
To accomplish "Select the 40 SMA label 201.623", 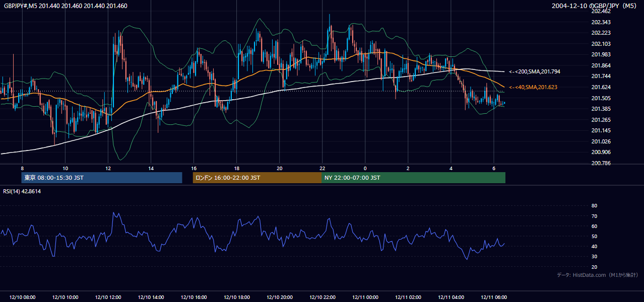I will point(533,88).
